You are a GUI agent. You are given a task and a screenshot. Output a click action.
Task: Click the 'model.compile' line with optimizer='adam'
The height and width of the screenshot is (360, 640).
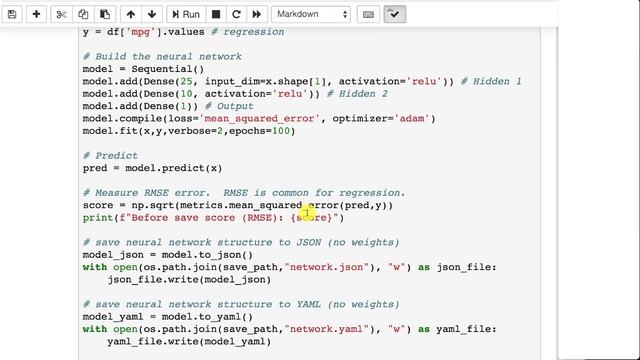(x=259, y=119)
